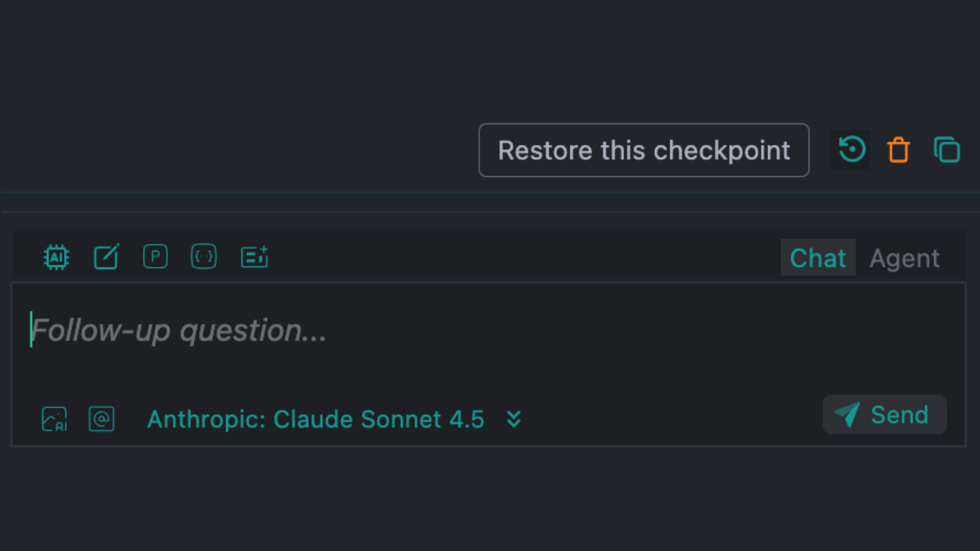The height and width of the screenshot is (551, 980).
Task: Select the Agent tab
Action: (x=904, y=258)
